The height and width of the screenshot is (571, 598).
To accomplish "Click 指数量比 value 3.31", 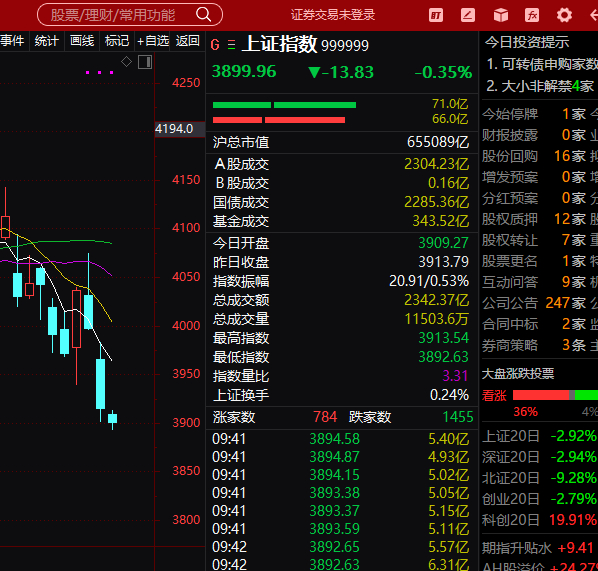I will pyautogui.click(x=455, y=376).
